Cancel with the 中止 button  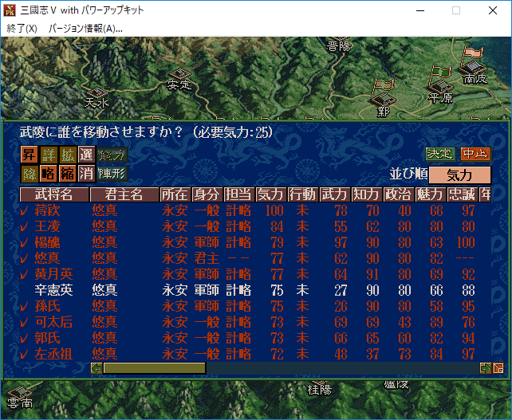[475, 154]
